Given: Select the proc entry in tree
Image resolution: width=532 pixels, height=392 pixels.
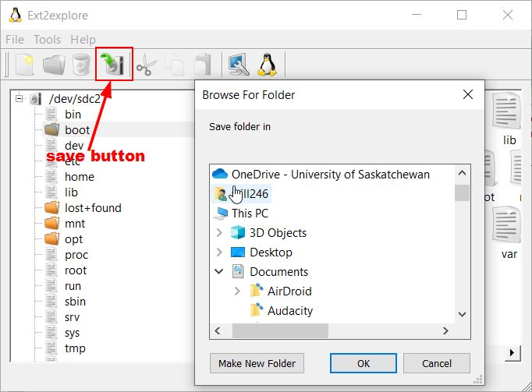Looking at the screenshot, I should [76, 255].
